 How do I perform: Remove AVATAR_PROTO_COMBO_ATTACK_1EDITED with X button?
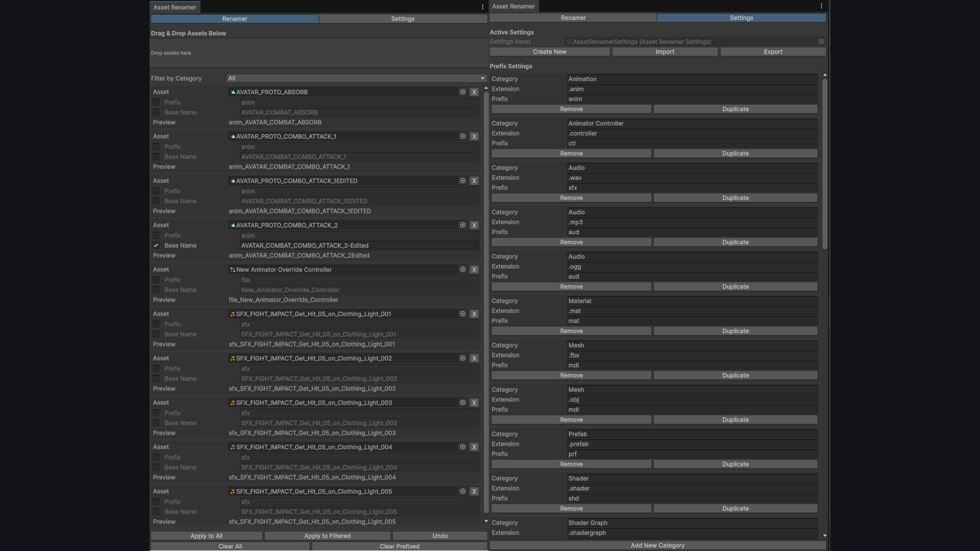[x=474, y=181]
